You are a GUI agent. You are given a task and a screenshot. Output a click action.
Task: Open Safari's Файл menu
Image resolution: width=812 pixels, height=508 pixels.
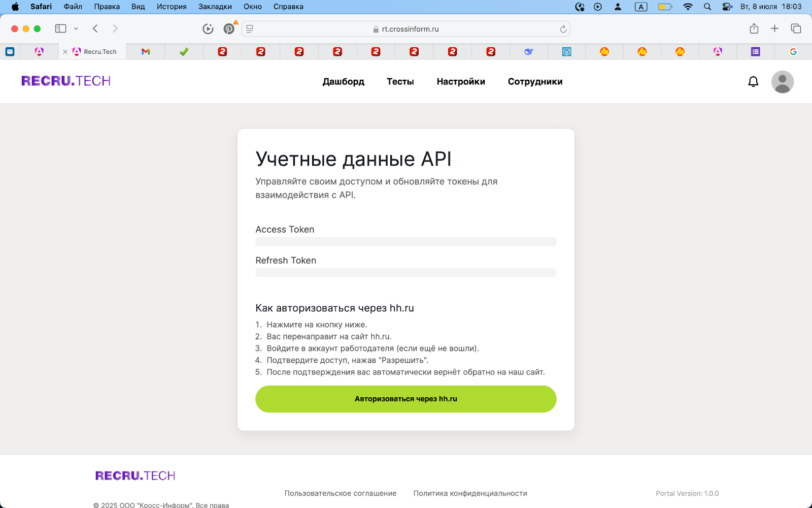(73, 7)
